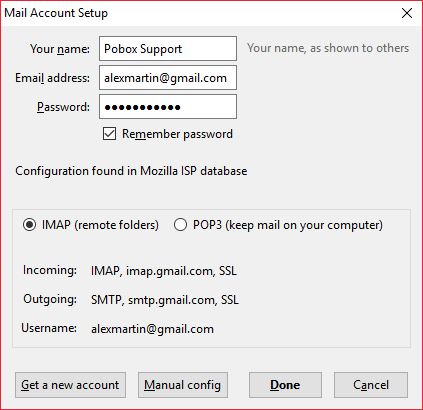Click the "Password:" label text

pyautogui.click(x=63, y=107)
